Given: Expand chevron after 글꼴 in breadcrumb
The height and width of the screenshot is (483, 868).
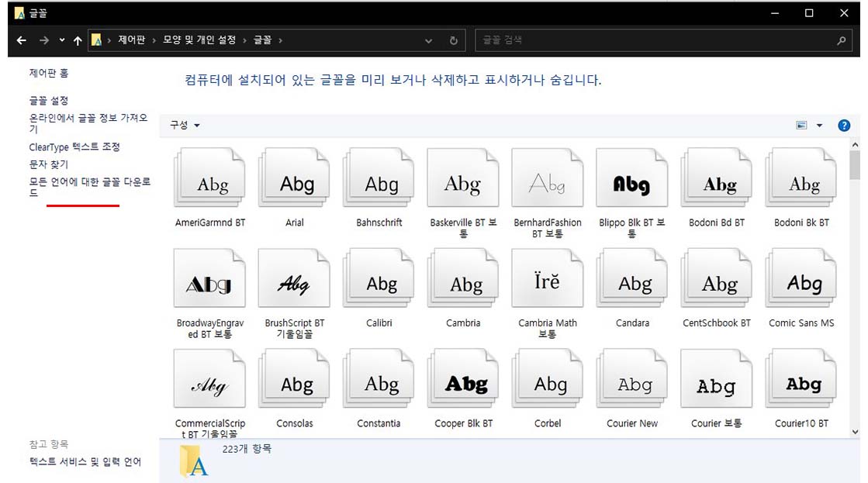Looking at the screenshot, I should [281, 40].
